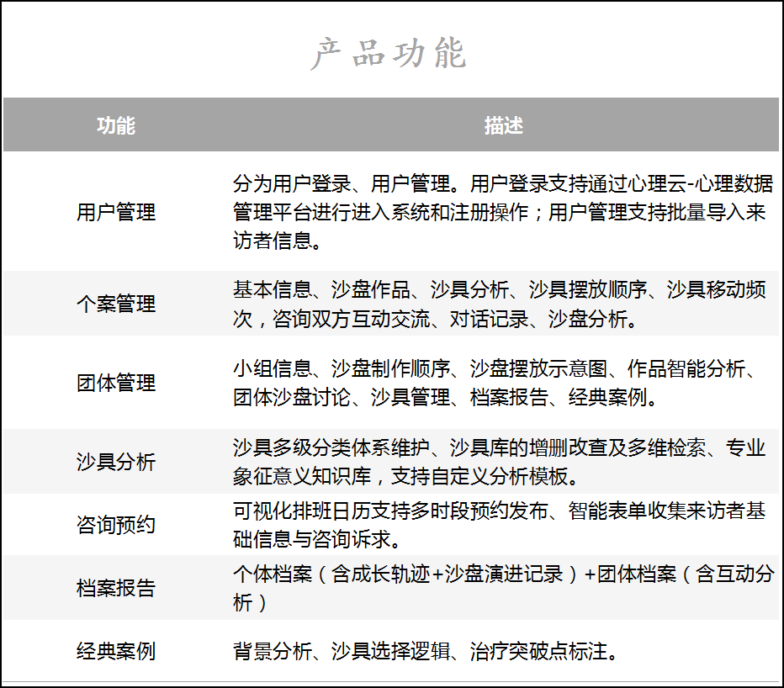Select the 经典案例 function name cell in last row
The width and height of the screenshot is (784, 688).
116,651
